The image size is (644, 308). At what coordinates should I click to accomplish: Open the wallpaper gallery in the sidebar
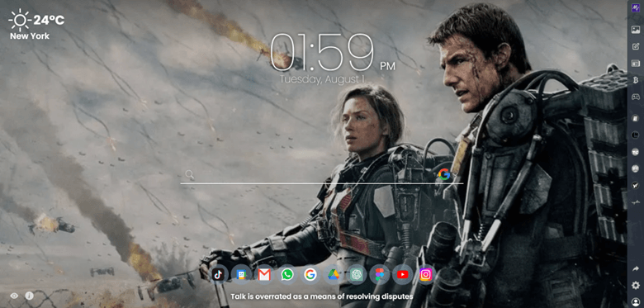point(636,30)
